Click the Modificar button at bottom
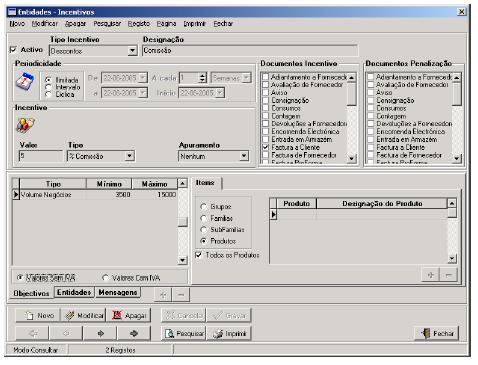 (83, 315)
